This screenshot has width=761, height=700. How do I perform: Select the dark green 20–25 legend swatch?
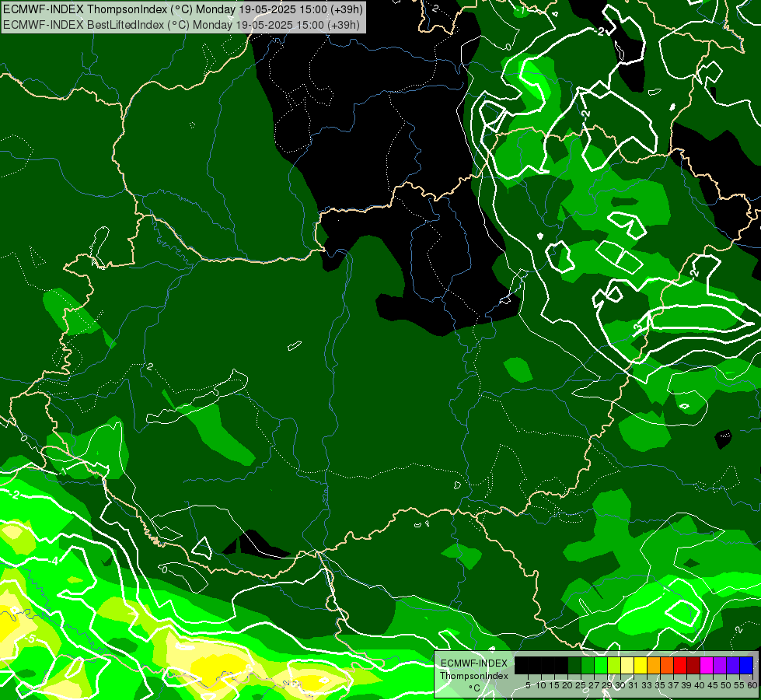tap(574, 665)
